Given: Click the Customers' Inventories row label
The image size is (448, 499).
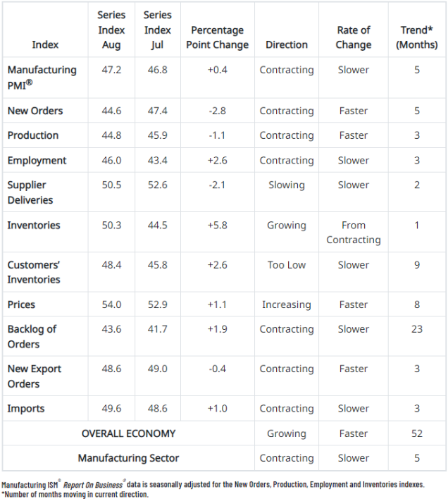Looking at the screenshot, I should click(34, 272).
